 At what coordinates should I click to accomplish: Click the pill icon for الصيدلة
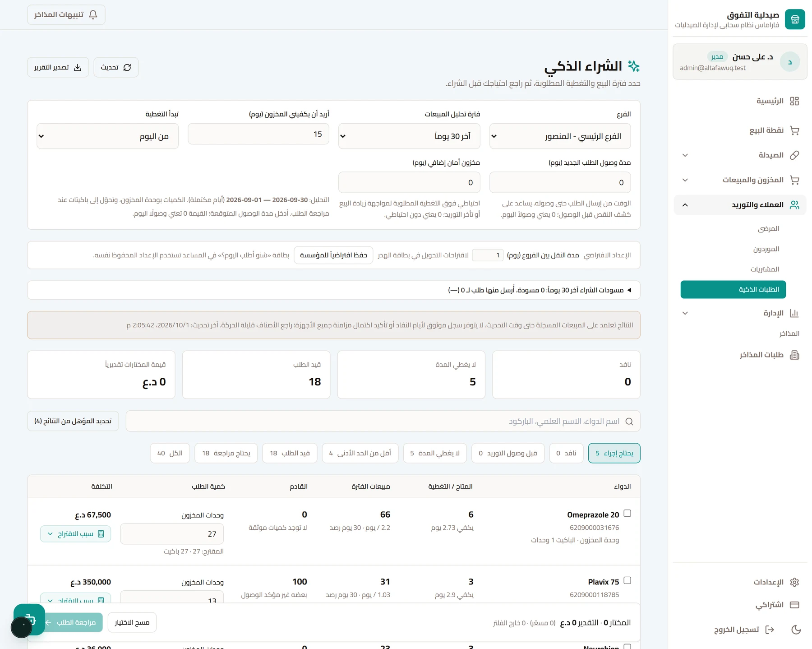pyautogui.click(x=794, y=155)
